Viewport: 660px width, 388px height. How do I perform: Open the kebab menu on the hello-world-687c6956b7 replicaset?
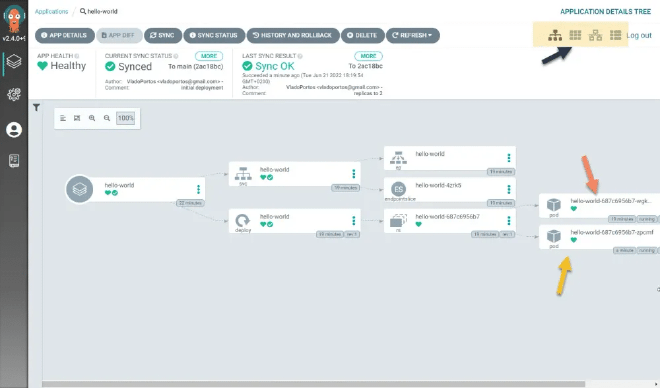[x=508, y=221]
